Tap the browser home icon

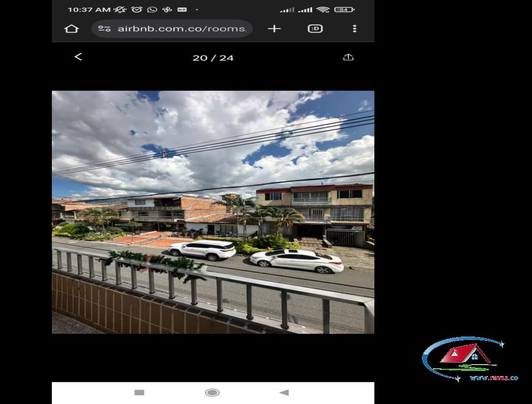(71, 29)
